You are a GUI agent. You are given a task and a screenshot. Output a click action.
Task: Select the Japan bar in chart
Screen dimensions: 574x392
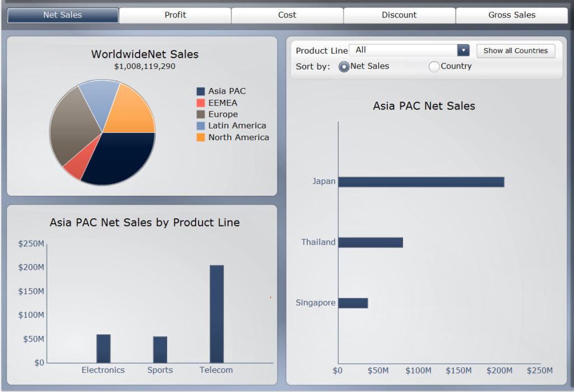click(x=420, y=182)
